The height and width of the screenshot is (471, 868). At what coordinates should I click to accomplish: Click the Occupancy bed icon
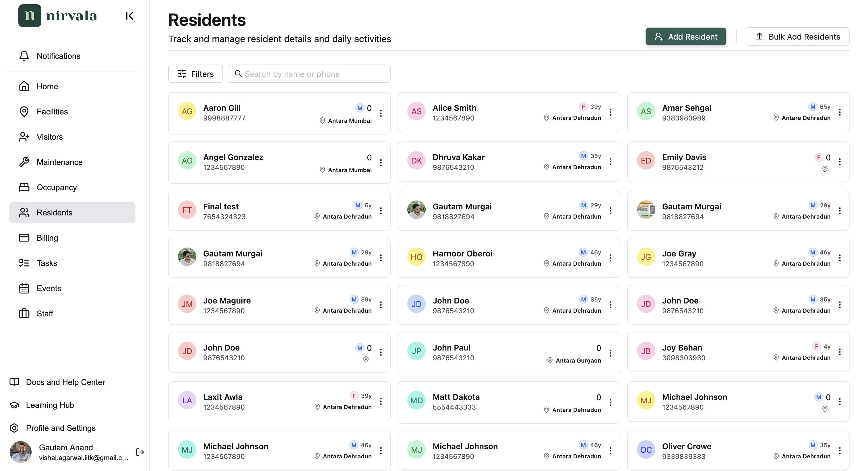(x=24, y=187)
